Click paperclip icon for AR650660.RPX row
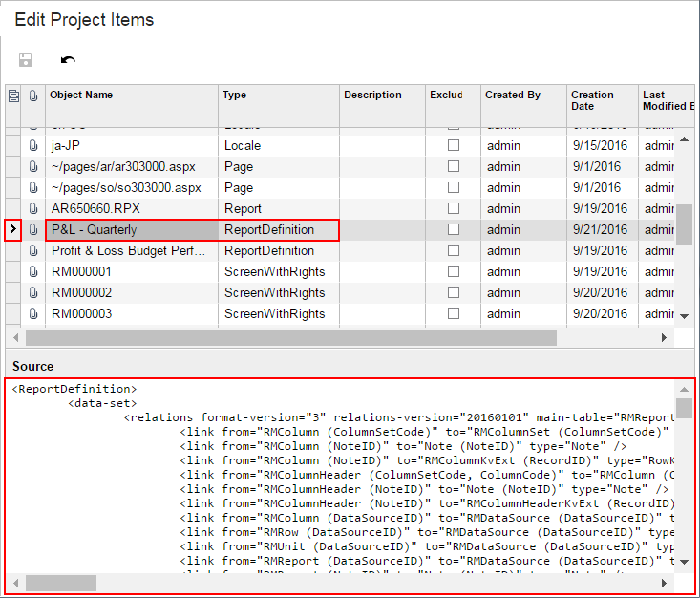Viewport: 700px width, 598px height. pos(33,208)
